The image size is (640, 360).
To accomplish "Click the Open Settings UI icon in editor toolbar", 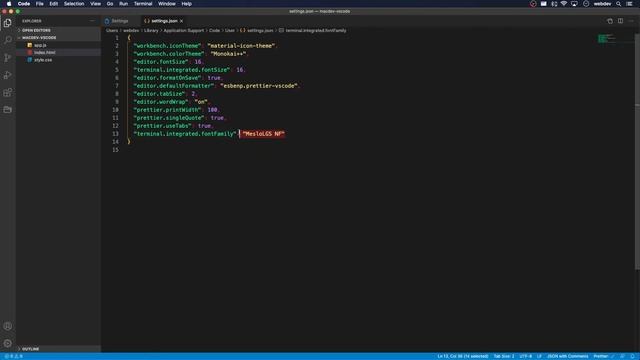I will (610, 21).
